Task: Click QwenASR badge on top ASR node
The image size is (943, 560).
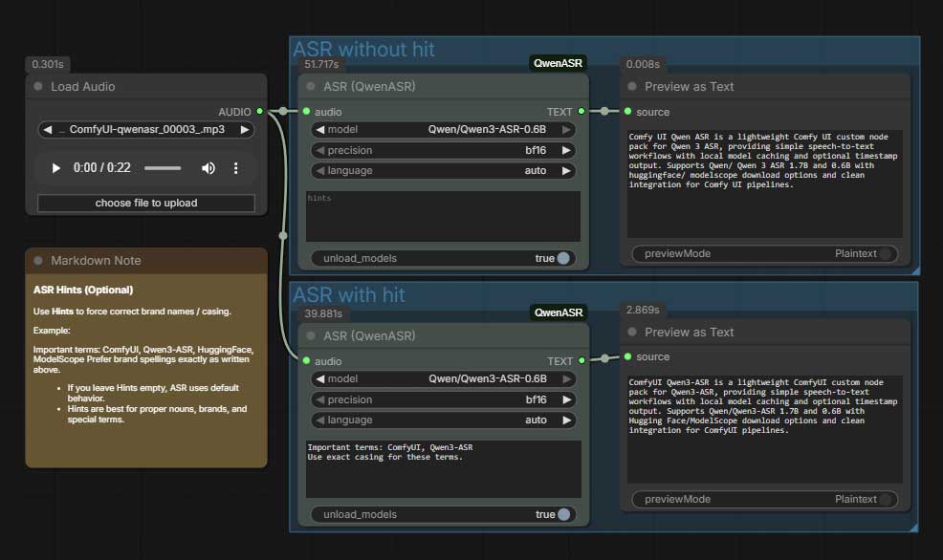Action: (x=559, y=63)
